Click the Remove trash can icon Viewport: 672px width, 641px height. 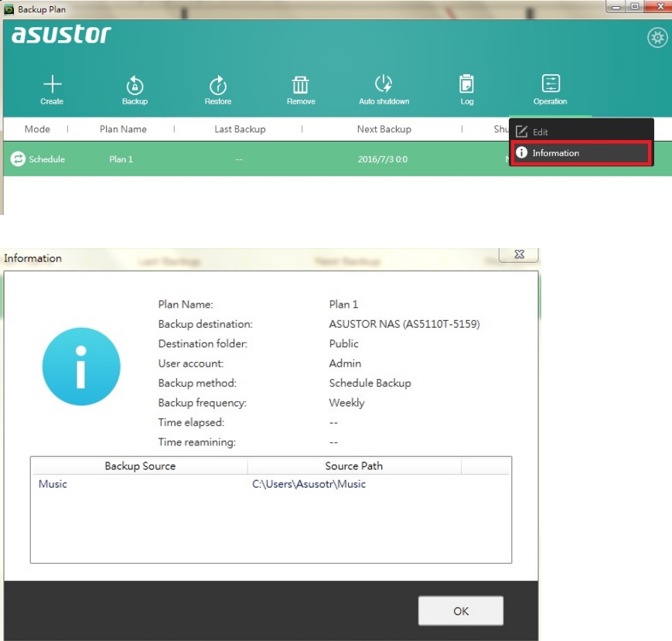pos(301,84)
